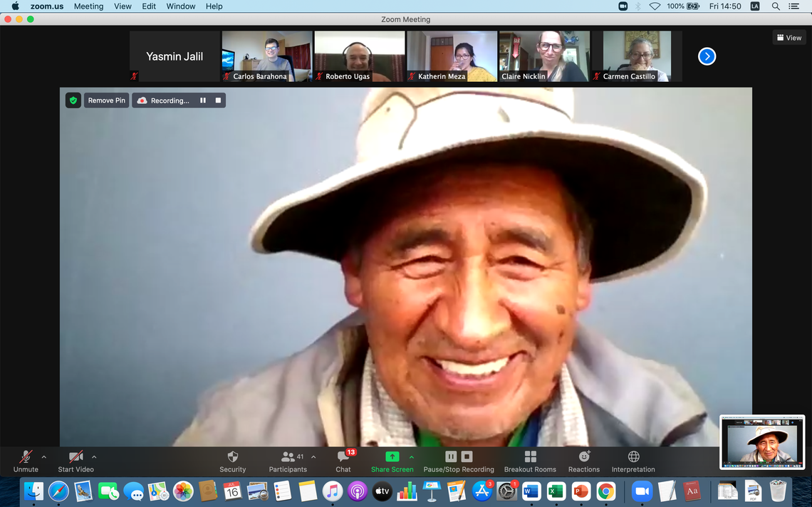812x507 pixels.
Task: Open the View layout button
Action: coord(789,38)
